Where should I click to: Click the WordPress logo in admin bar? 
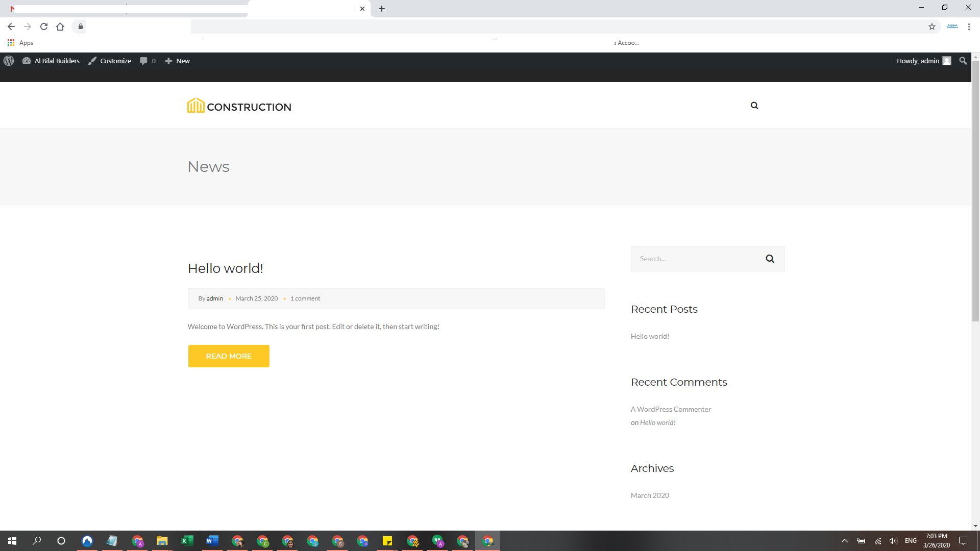(9, 61)
